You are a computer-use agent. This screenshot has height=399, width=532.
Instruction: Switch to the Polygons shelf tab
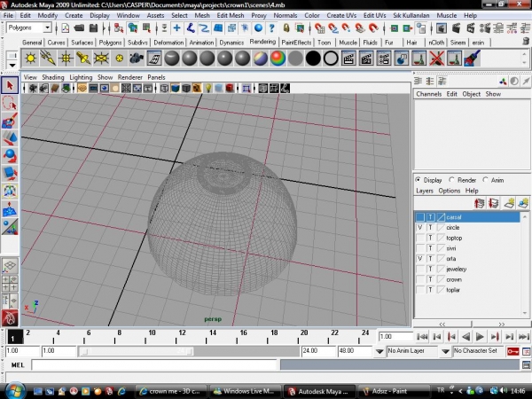110,43
